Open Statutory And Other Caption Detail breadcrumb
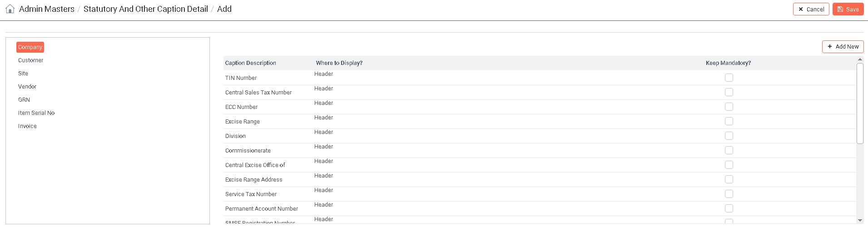Image resolution: width=868 pixels, height=227 pixels. (x=145, y=9)
